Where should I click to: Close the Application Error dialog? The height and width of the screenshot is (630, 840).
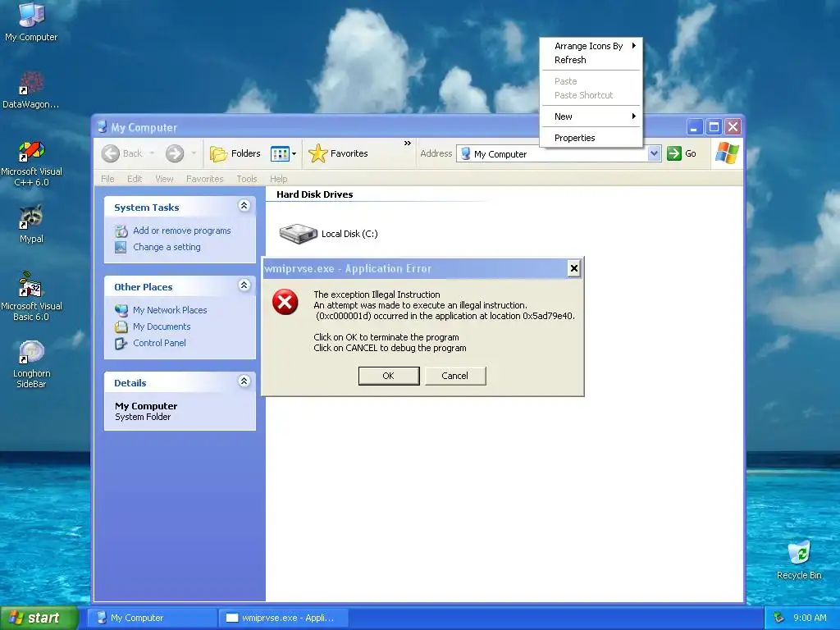click(x=573, y=268)
